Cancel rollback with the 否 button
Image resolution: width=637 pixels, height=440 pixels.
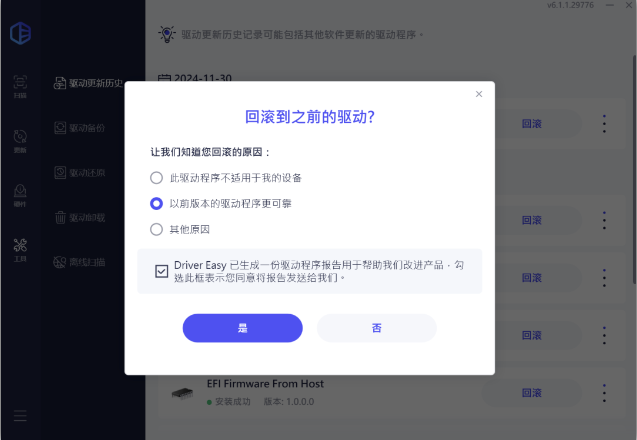click(x=377, y=328)
